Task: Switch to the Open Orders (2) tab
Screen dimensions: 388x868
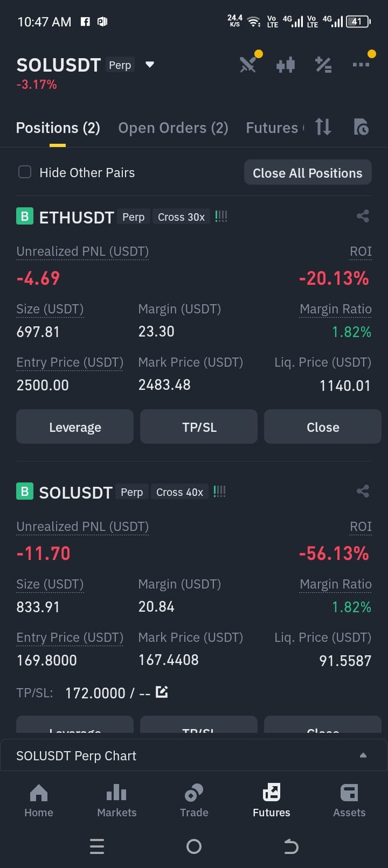Action: click(x=173, y=128)
